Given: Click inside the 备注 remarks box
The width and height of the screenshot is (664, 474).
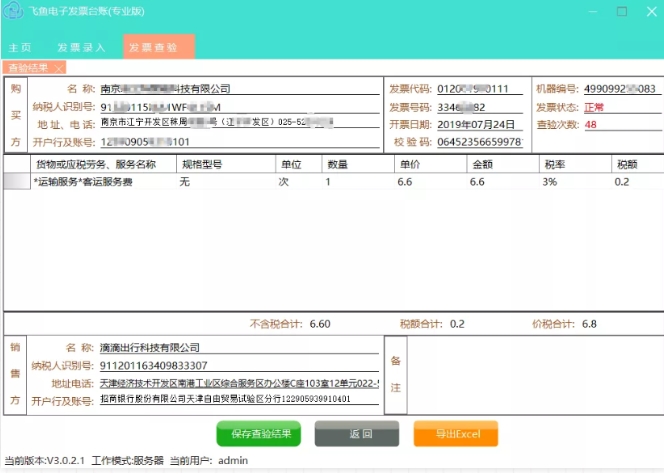Looking at the screenshot, I should (535, 375).
